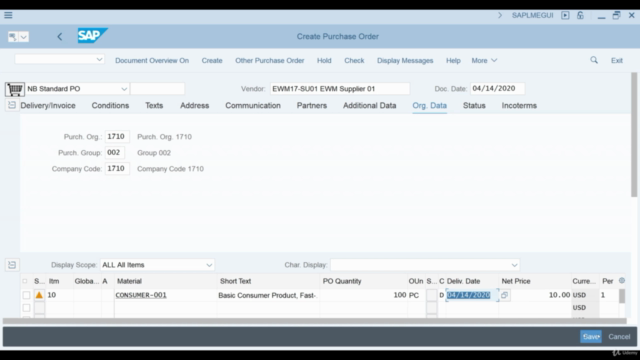Switch to the Communication tab
The image size is (640, 360).
(253, 106)
